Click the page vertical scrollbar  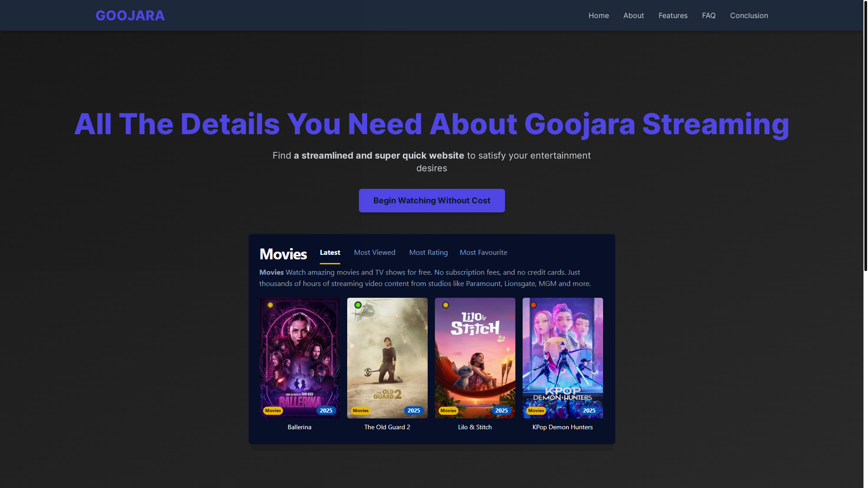(x=865, y=136)
